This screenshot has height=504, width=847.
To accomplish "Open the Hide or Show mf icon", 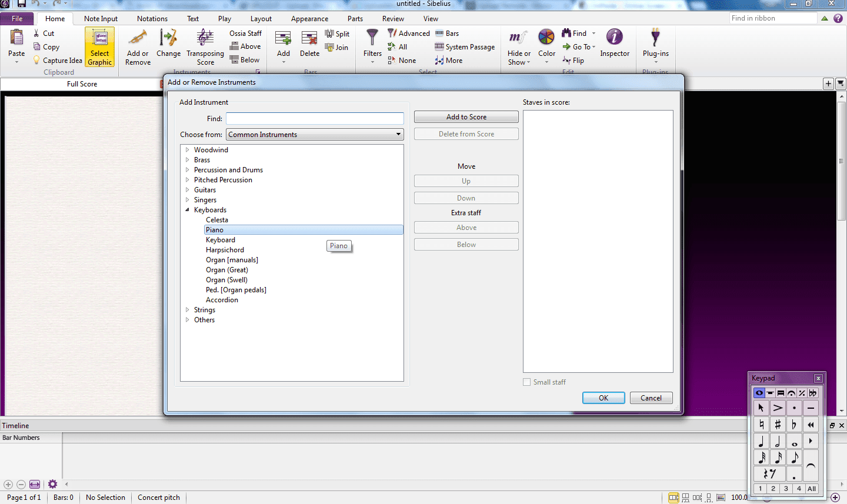I will click(518, 38).
